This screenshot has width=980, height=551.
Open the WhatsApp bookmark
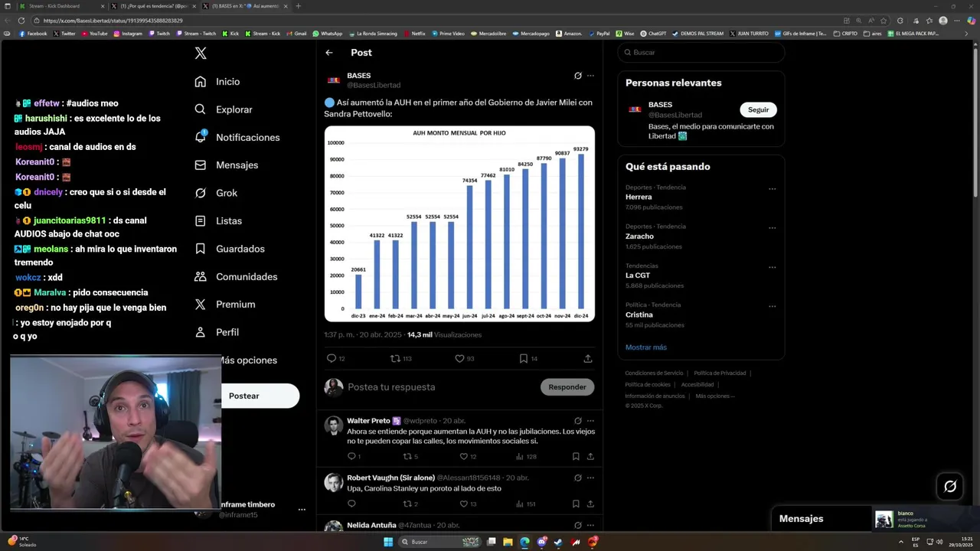coord(327,34)
